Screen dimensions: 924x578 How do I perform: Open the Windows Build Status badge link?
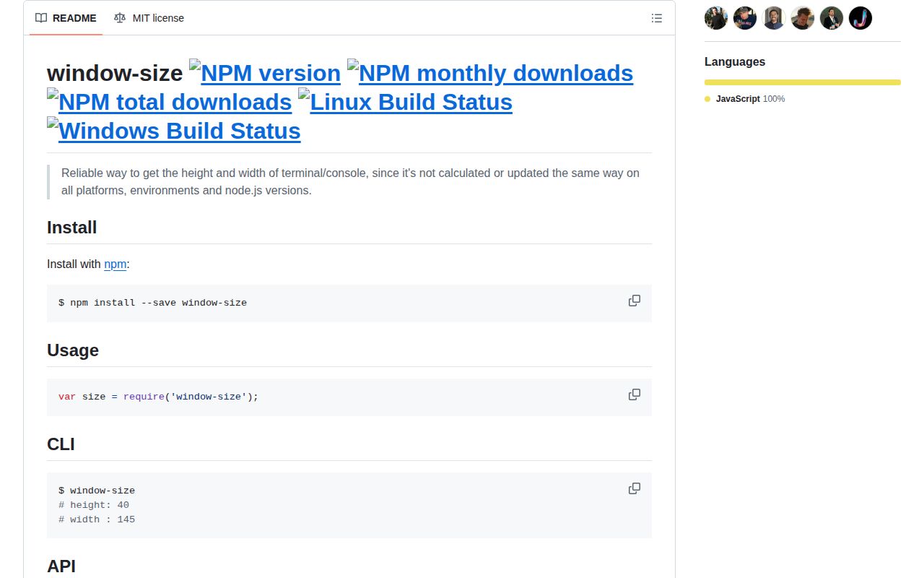tap(174, 130)
